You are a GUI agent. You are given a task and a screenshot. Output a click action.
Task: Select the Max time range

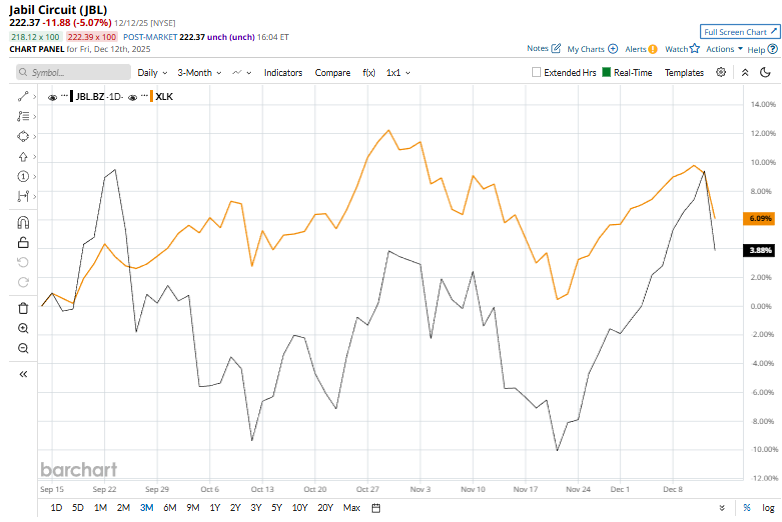(x=352, y=508)
